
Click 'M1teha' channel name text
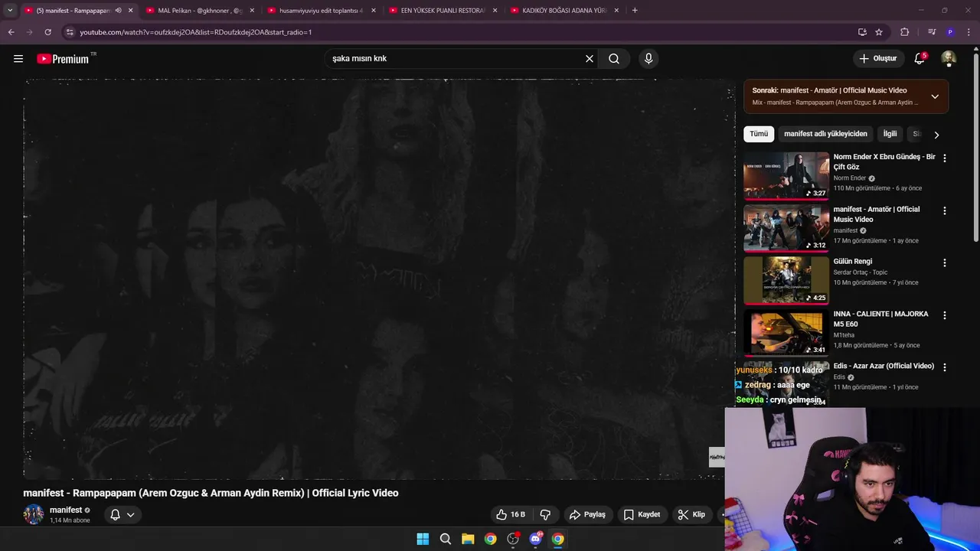(844, 335)
